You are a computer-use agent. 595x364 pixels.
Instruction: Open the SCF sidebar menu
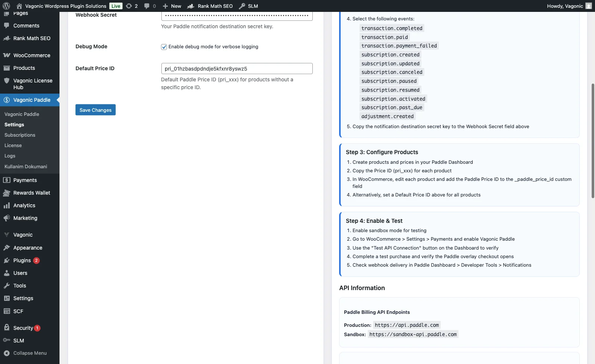pyautogui.click(x=18, y=311)
